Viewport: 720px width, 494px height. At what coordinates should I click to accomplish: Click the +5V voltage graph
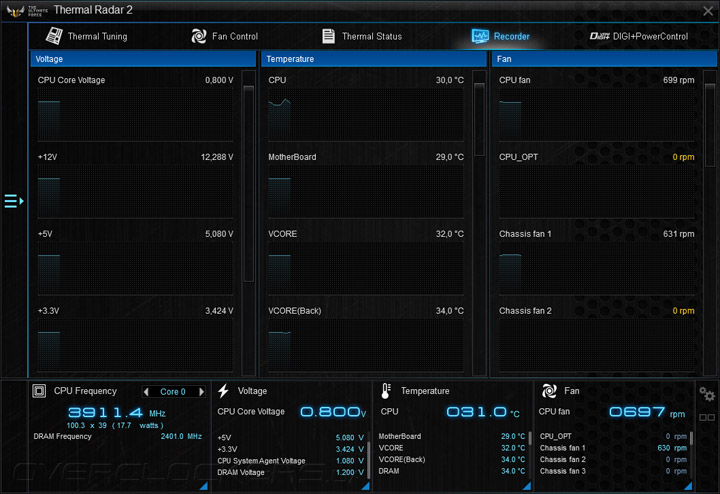[135, 269]
